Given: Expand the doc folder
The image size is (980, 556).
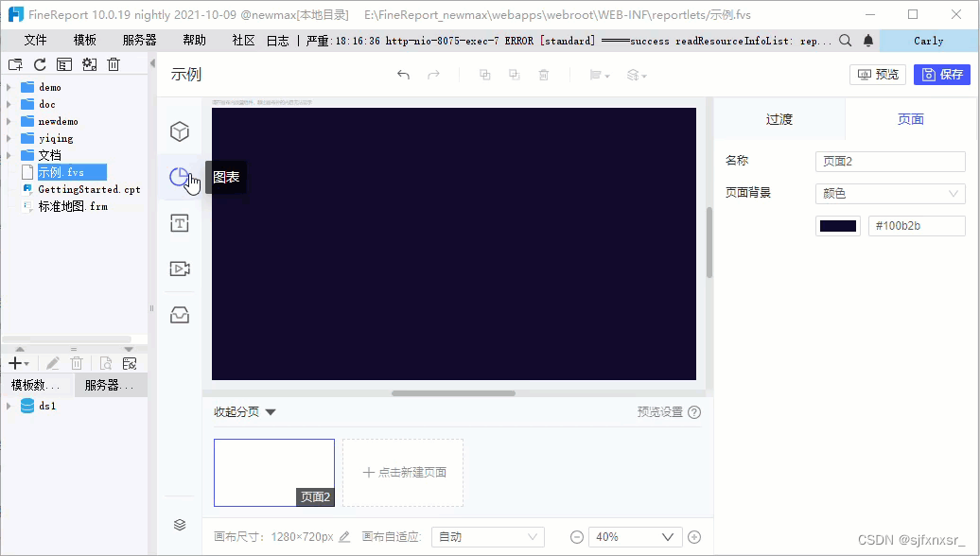Looking at the screenshot, I should coord(9,104).
